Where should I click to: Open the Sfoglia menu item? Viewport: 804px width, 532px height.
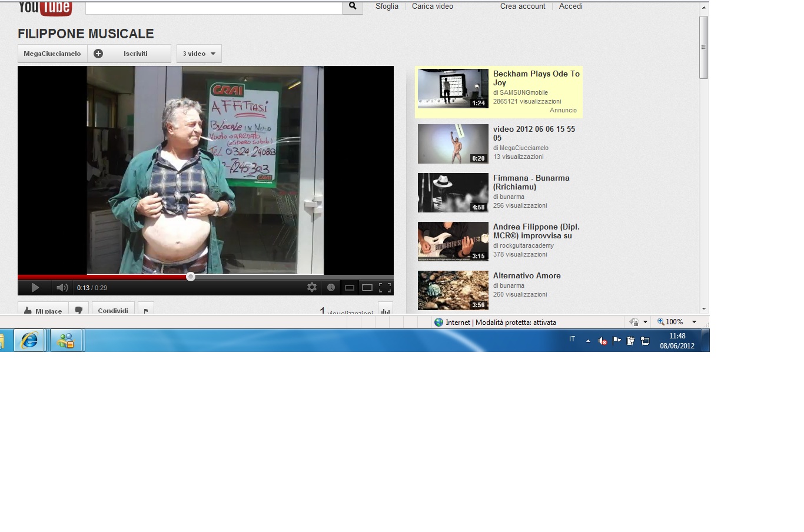[387, 6]
